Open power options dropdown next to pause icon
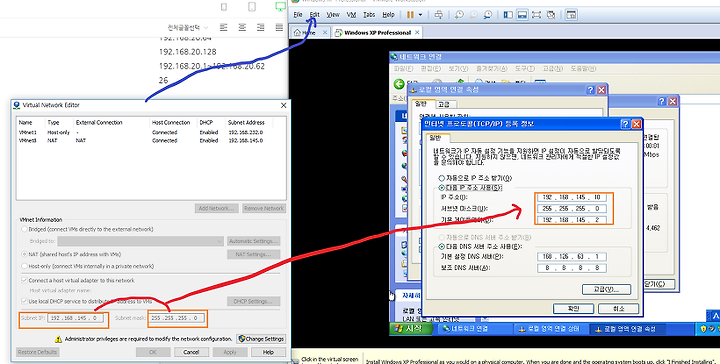 [420, 15]
